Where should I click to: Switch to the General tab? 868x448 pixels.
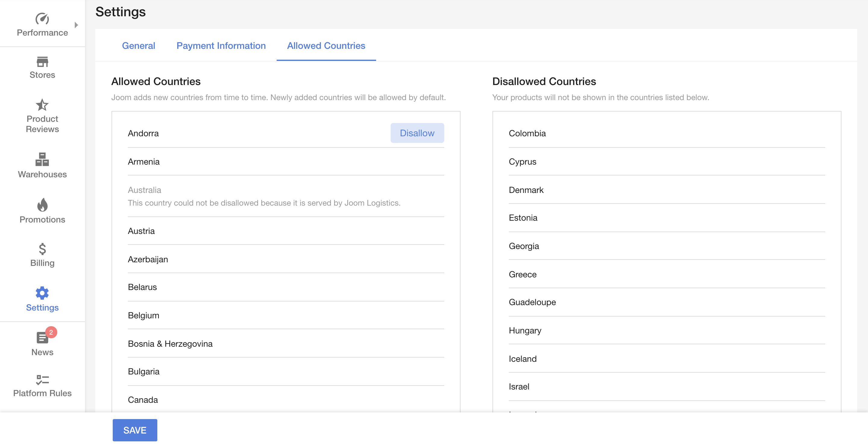[139, 46]
